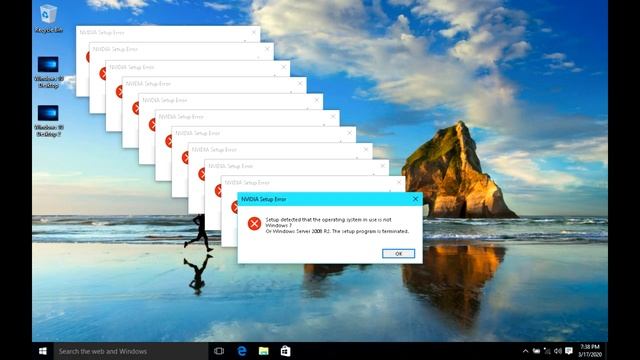The height and width of the screenshot is (360, 640).
Task: Click the red error icon in the front dialog
Action: (x=254, y=223)
